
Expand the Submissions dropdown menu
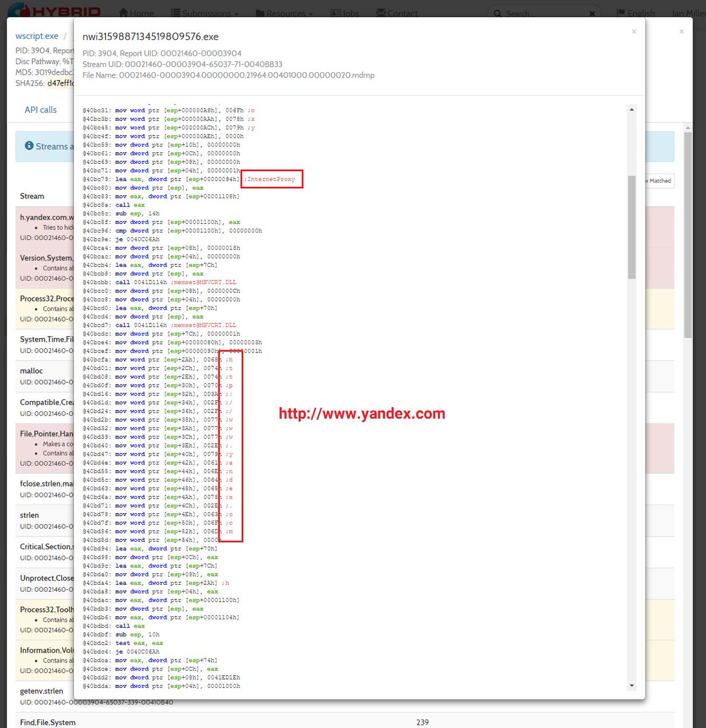pyautogui.click(x=204, y=13)
